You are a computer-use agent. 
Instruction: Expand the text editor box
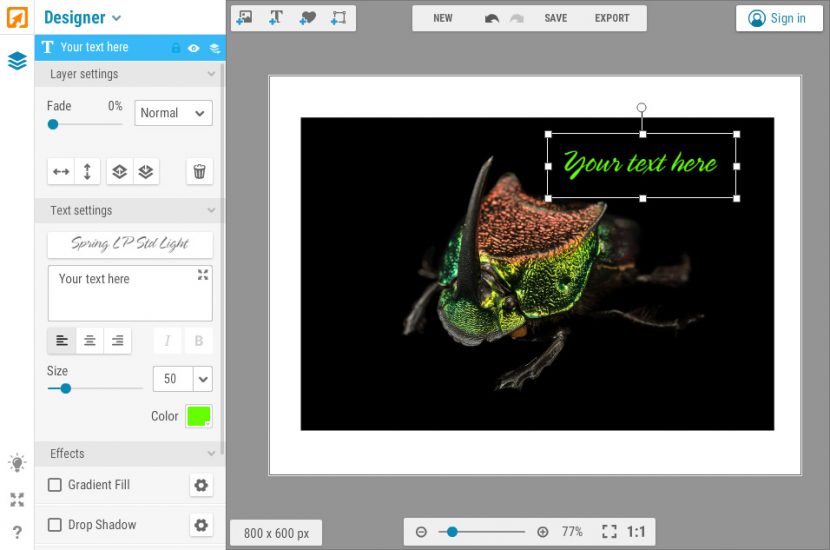tap(203, 275)
